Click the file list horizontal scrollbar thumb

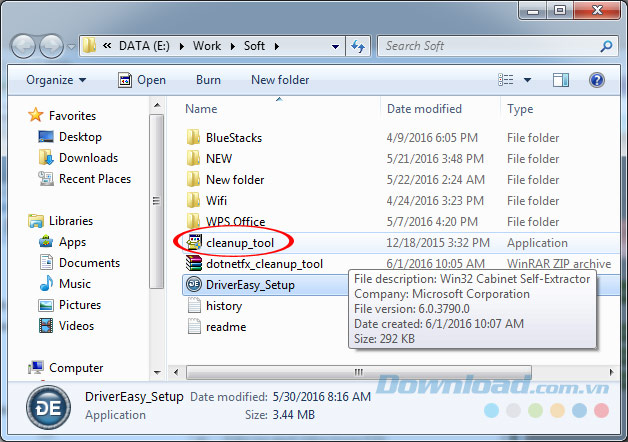coord(359,372)
